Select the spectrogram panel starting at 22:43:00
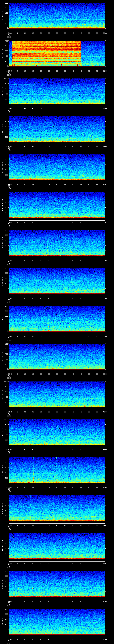This screenshot has height=644, width=114. (x=57, y=546)
